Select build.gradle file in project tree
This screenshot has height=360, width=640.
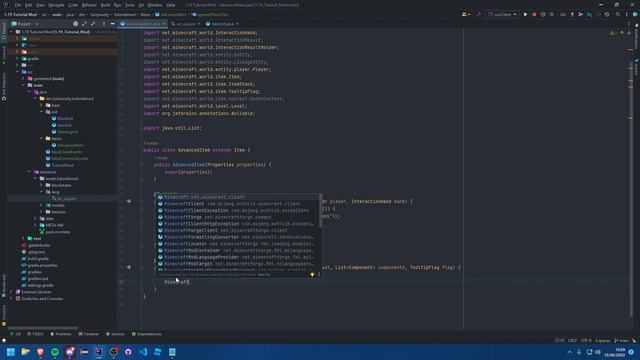point(36,259)
